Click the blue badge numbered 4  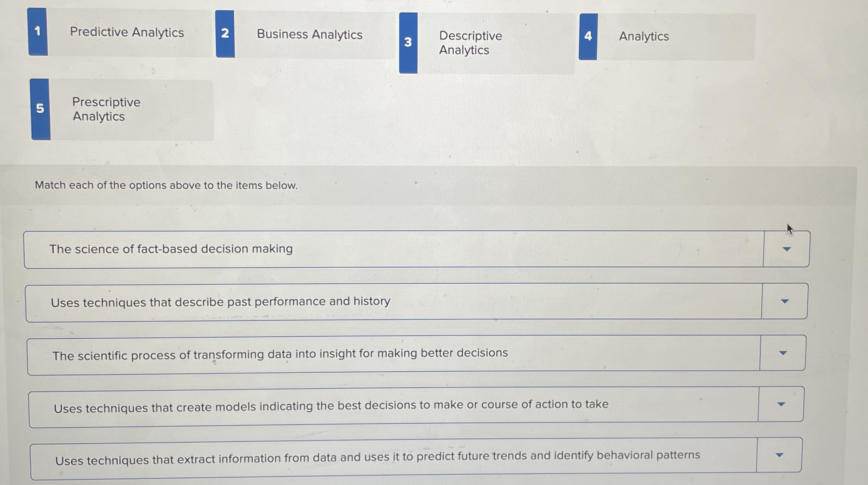tap(587, 36)
